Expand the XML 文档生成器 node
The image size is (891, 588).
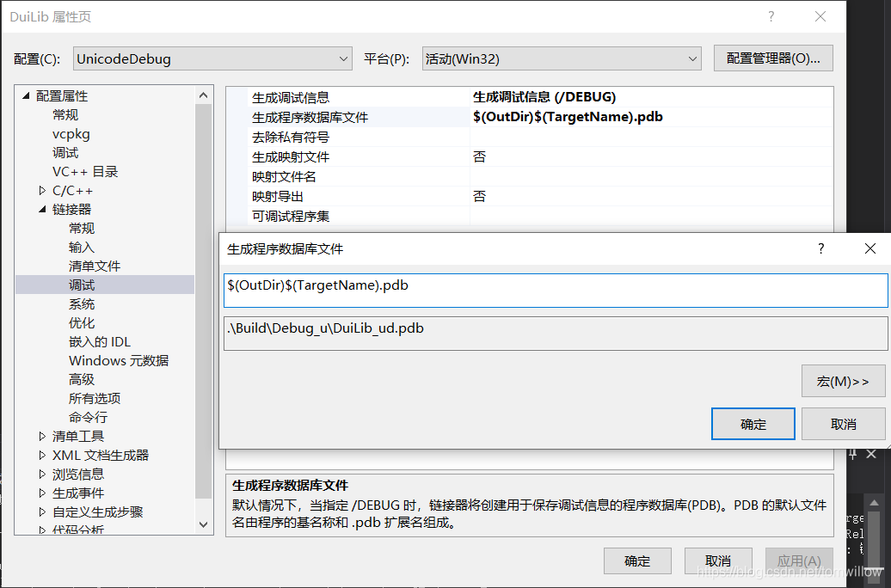click(42, 455)
